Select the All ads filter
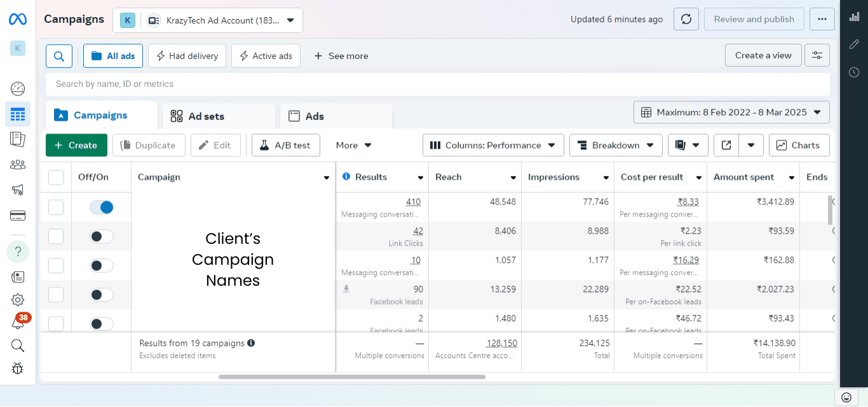 click(113, 56)
